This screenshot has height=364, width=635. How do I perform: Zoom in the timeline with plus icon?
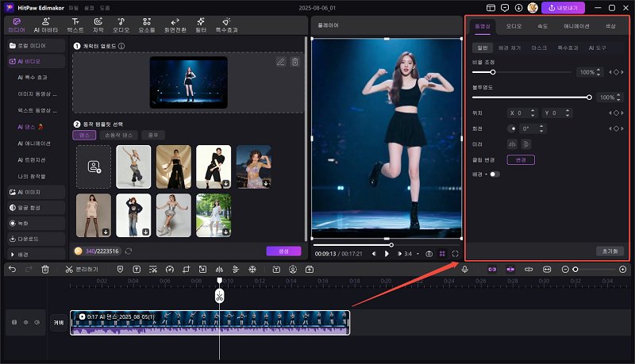(623, 270)
